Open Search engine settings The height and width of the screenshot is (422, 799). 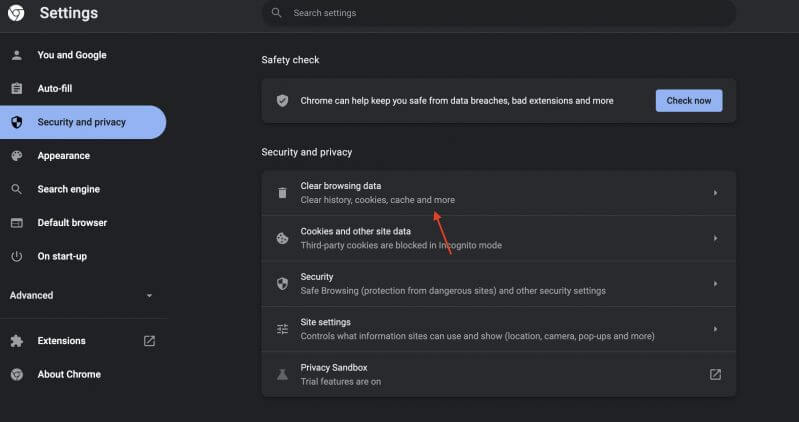69,189
